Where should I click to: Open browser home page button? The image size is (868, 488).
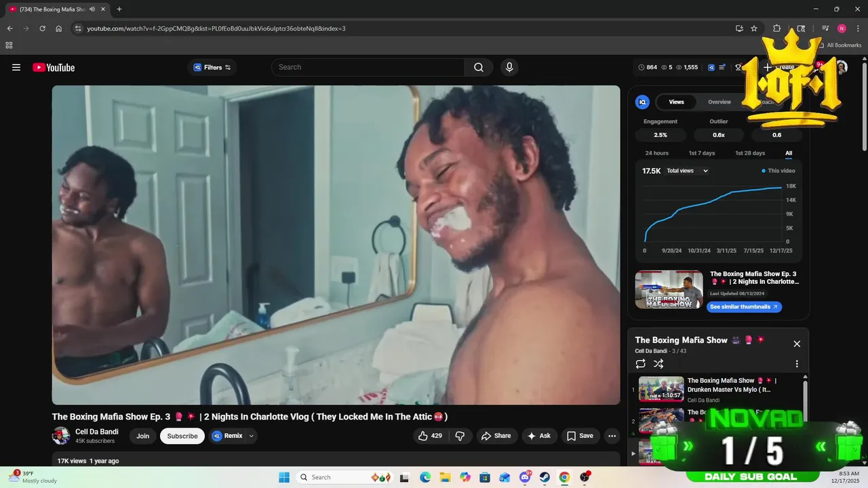pyautogui.click(x=59, y=28)
